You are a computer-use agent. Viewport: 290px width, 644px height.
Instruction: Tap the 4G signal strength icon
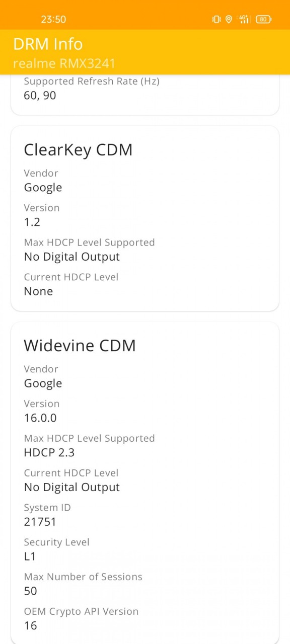[244, 19]
